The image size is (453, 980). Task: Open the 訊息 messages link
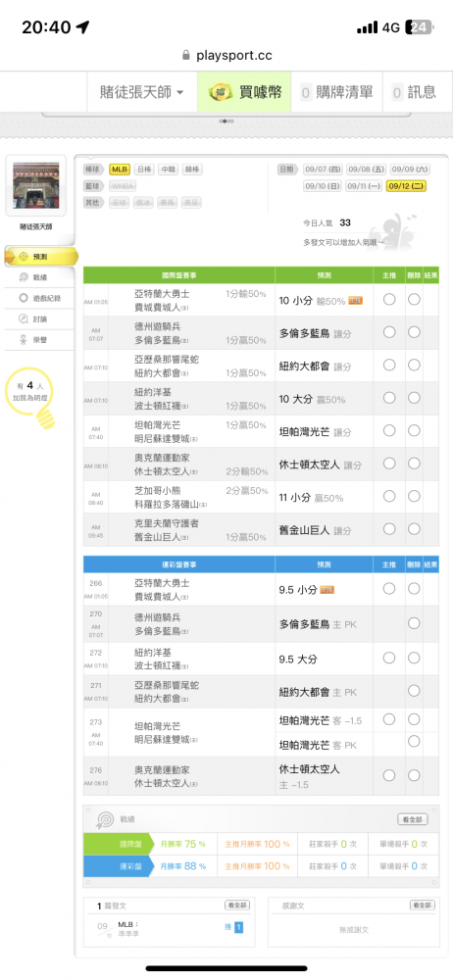414,92
